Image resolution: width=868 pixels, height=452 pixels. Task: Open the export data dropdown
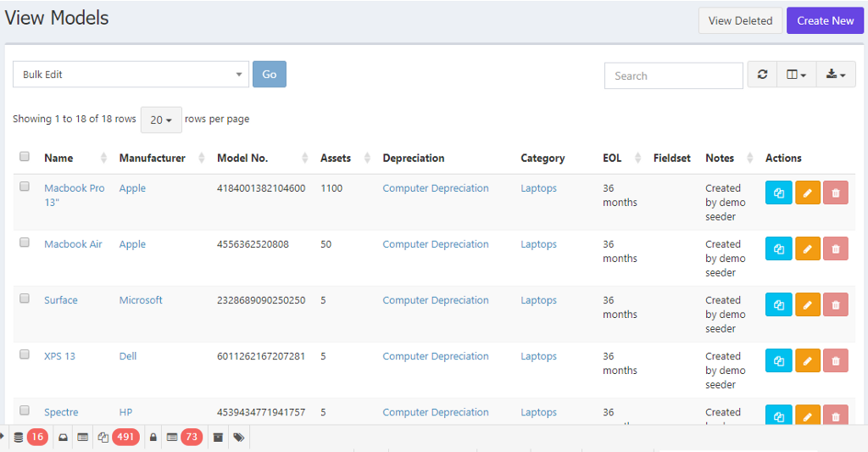(x=836, y=75)
